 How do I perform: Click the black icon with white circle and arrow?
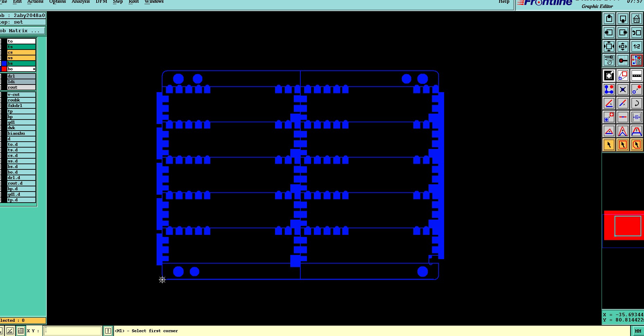tap(609, 76)
